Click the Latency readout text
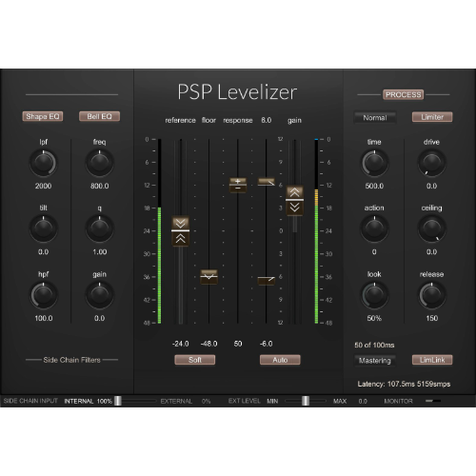Image resolution: width=476 pixels, height=476 pixels. pyautogui.click(x=404, y=384)
